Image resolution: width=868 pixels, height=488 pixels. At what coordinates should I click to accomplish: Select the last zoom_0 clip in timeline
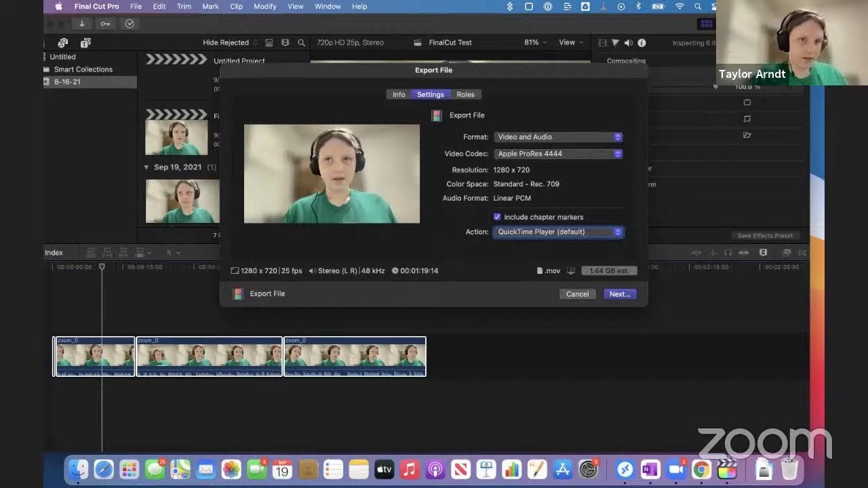coord(355,357)
